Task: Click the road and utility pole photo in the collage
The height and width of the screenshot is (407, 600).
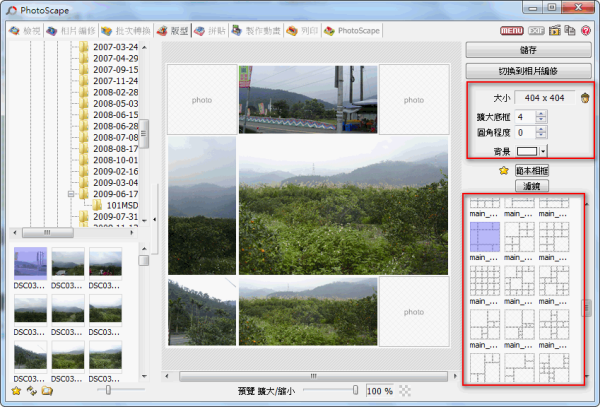Action: click(308, 99)
